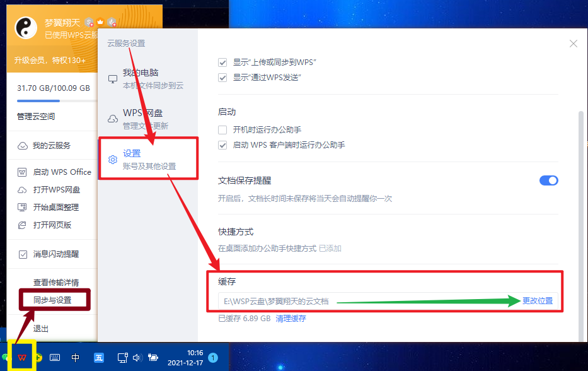Screen dimensions: 588x371
Task: Uncheck 显示"上传或同步到WPS" checkbox
Action: coord(222,62)
